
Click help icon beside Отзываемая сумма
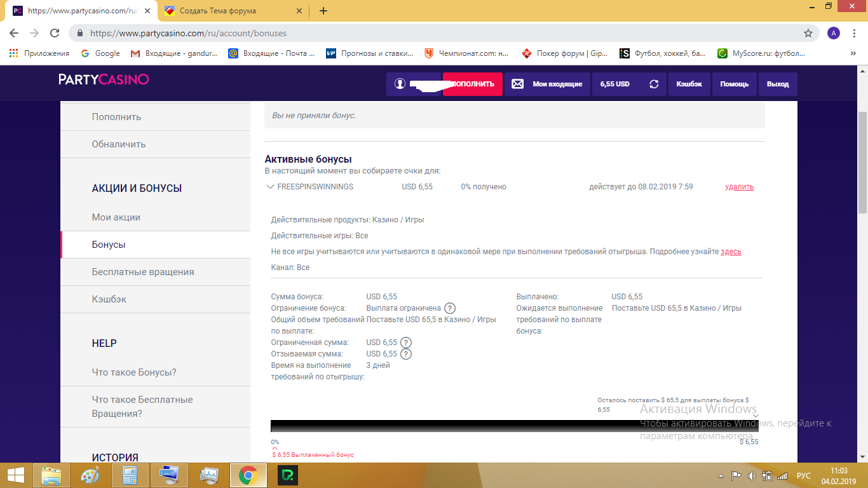pos(406,354)
